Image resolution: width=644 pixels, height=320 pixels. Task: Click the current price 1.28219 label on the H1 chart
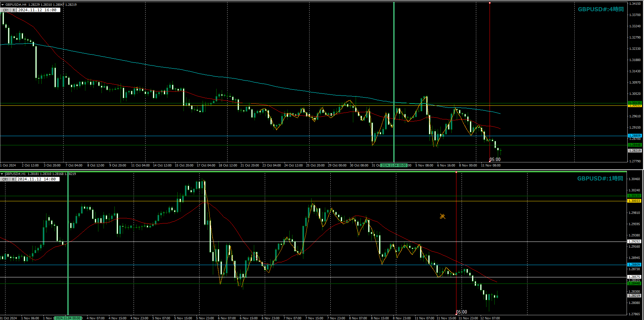tap(634, 295)
